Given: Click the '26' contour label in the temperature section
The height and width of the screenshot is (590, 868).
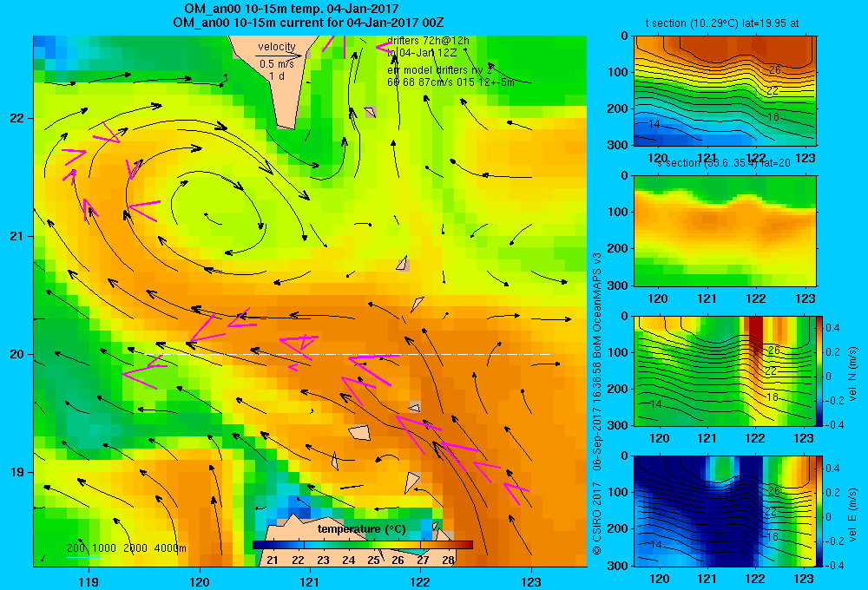Looking at the screenshot, I should [774, 70].
